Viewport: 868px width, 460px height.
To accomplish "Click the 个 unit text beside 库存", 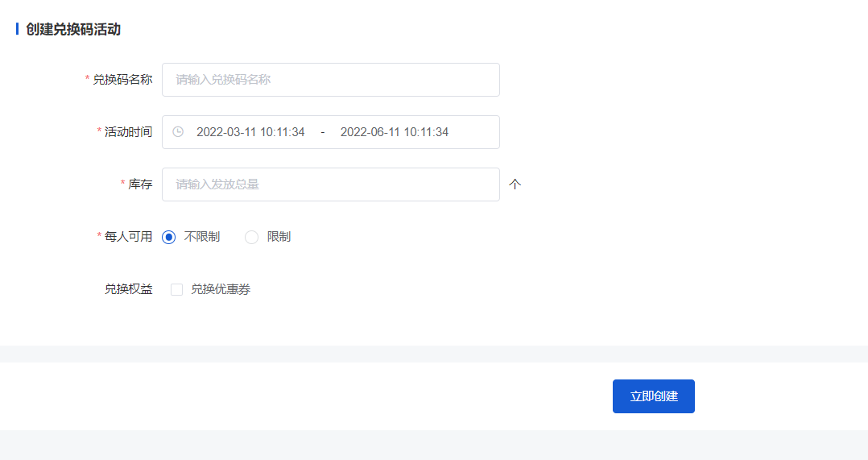I will [x=515, y=184].
